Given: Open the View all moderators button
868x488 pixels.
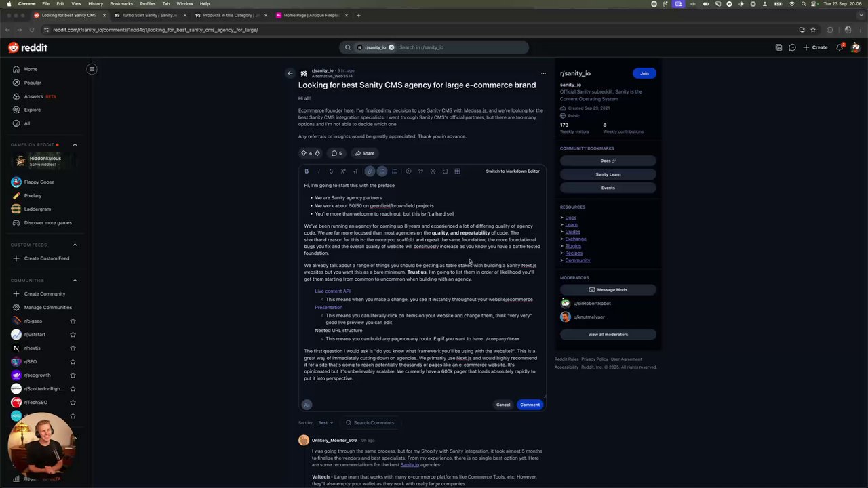Looking at the screenshot, I should (608, 335).
